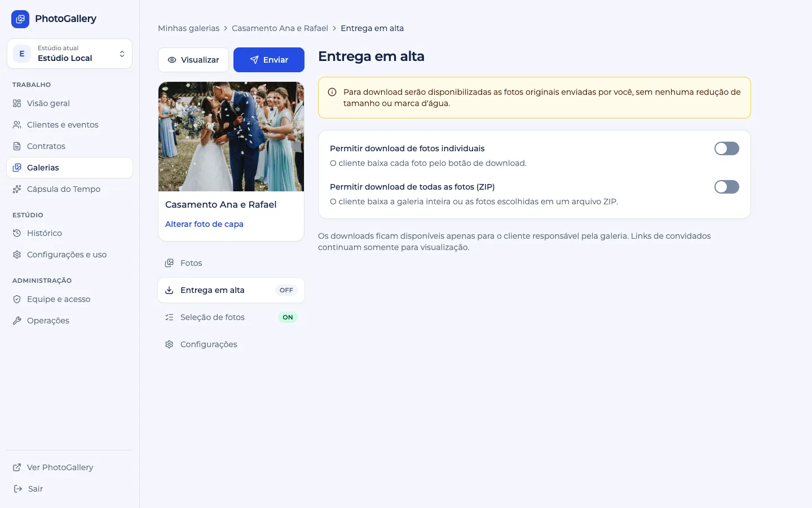Click the Operações wrench icon
Viewport: 812px width, 508px height.
pos(17,321)
